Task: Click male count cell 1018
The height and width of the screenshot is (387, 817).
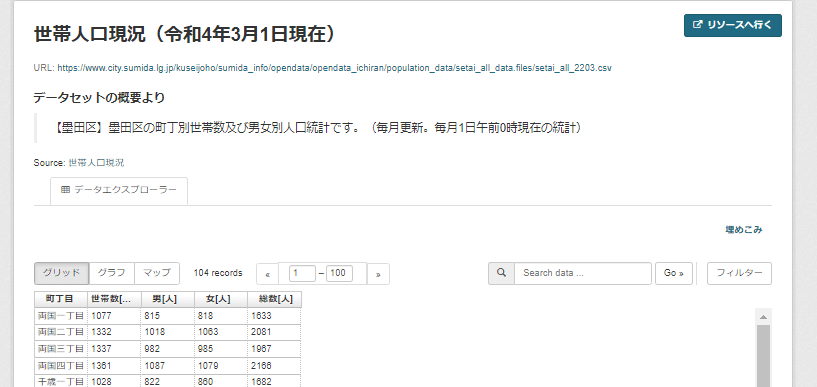Action: pyautogui.click(x=167, y=332)
